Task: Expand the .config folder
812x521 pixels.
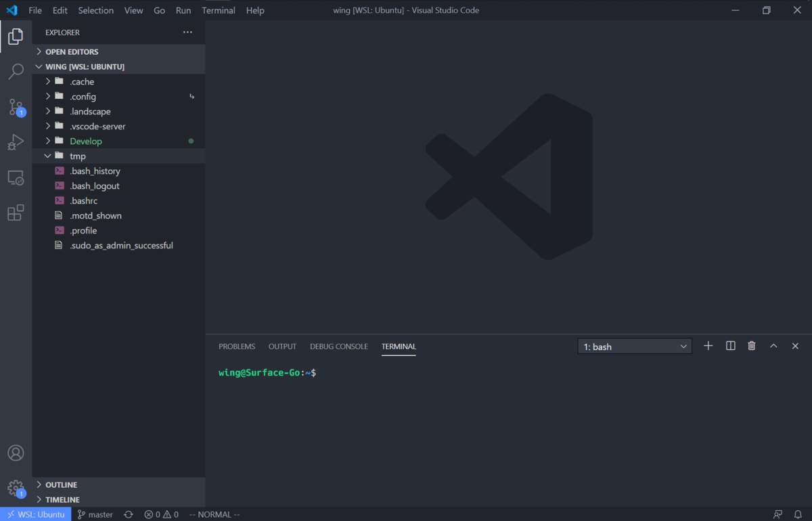Action: coord(118,96)
